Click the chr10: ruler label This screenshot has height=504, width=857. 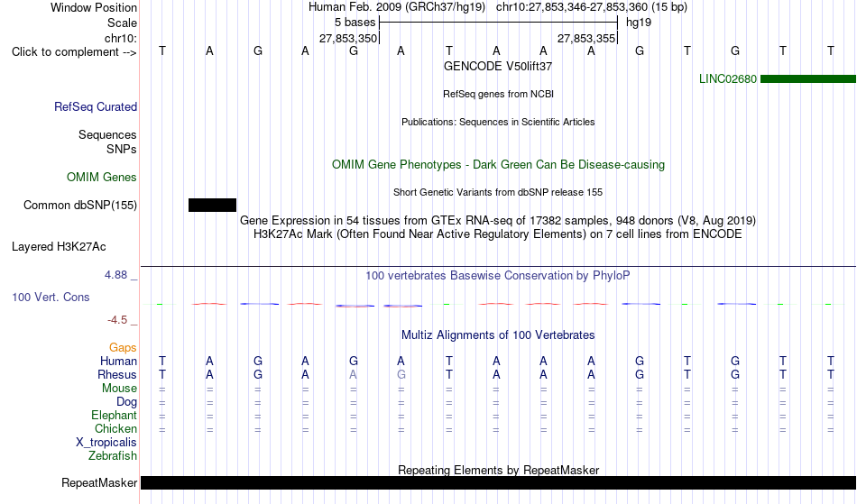120,38
